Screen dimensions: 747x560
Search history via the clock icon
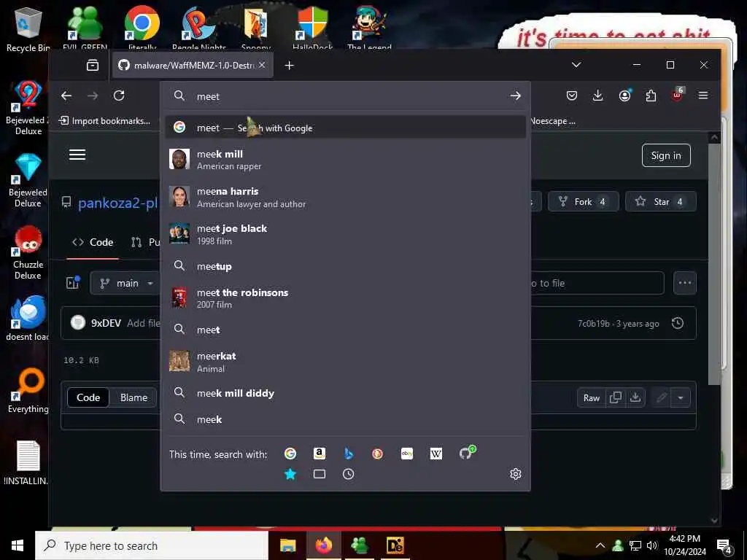click(348, 474)
